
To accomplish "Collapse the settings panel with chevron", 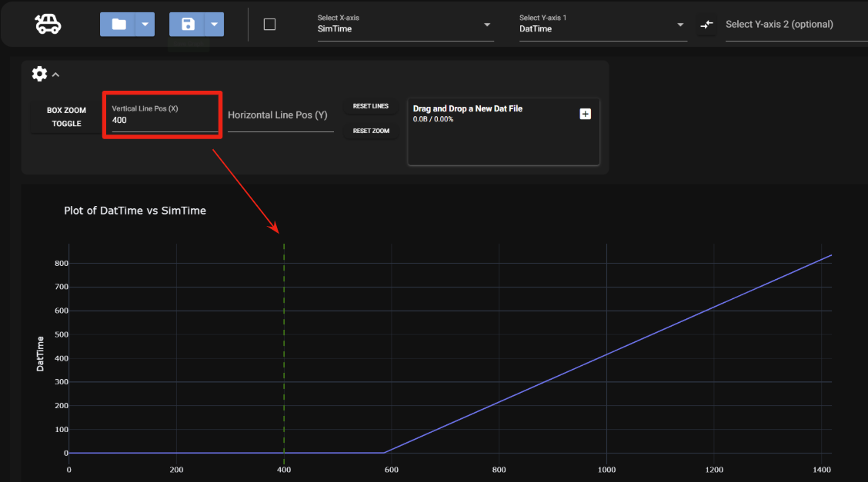I will point(55,75).
